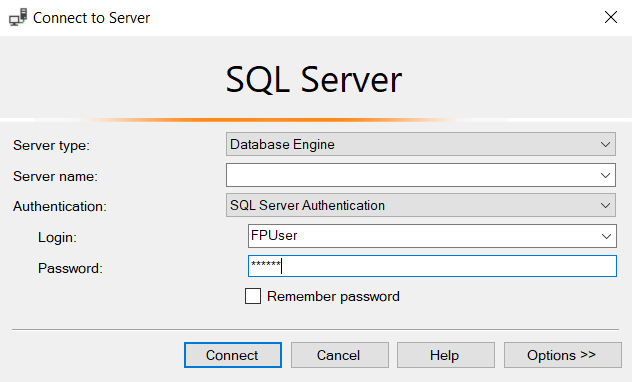Viewport: 632px width, 382px height.
Task: Click the Connect to Server title bar icon
Action: click(18, 17)
